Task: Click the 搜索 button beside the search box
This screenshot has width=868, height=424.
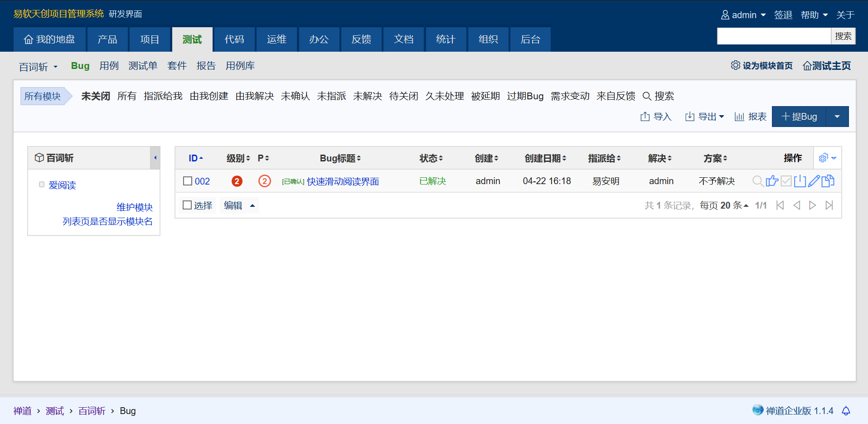Action: (843, 36)
